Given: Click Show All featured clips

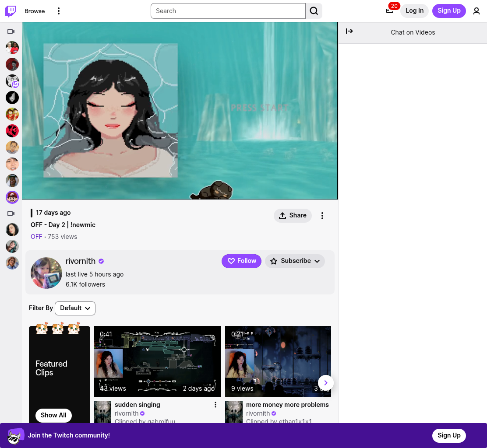Looking at the screenshot, I should [x=53, y=415].
